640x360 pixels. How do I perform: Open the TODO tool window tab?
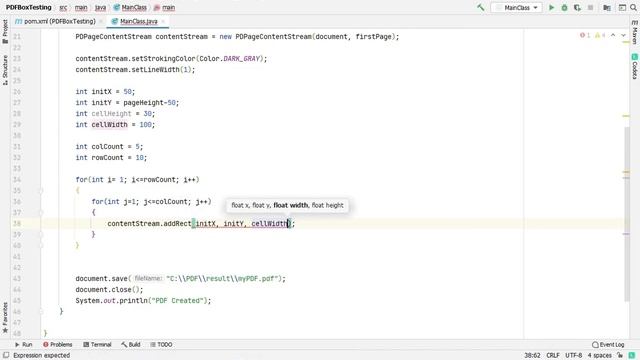point(161,344)
